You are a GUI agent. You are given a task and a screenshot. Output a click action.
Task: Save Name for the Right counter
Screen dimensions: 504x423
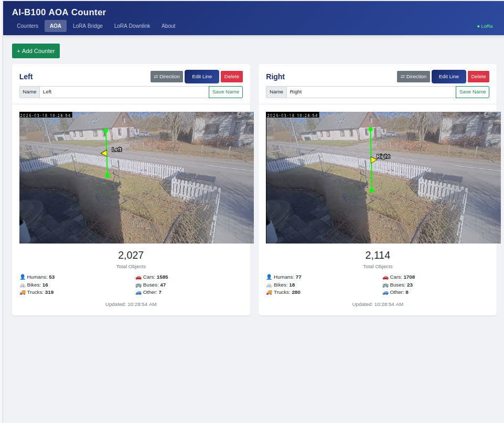point(472,92)
